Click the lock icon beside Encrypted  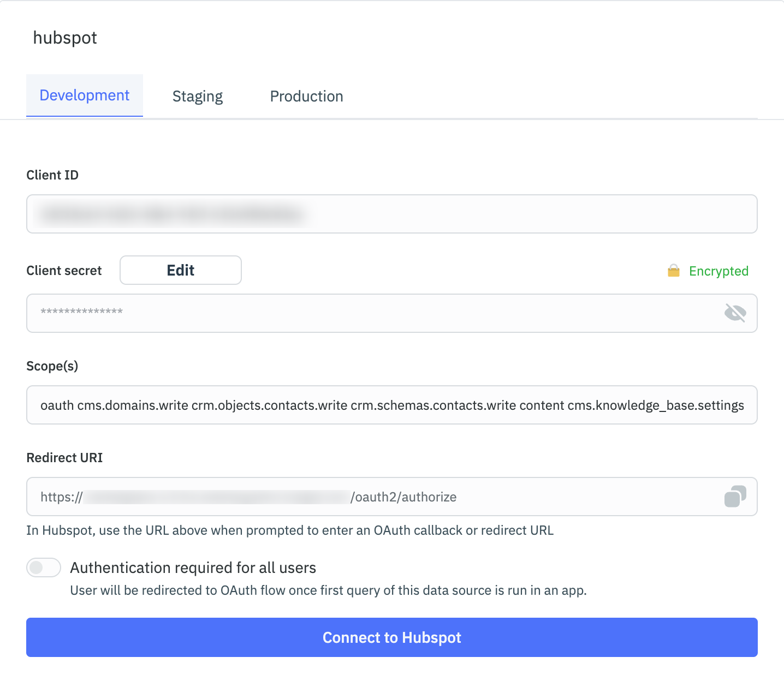674,271
